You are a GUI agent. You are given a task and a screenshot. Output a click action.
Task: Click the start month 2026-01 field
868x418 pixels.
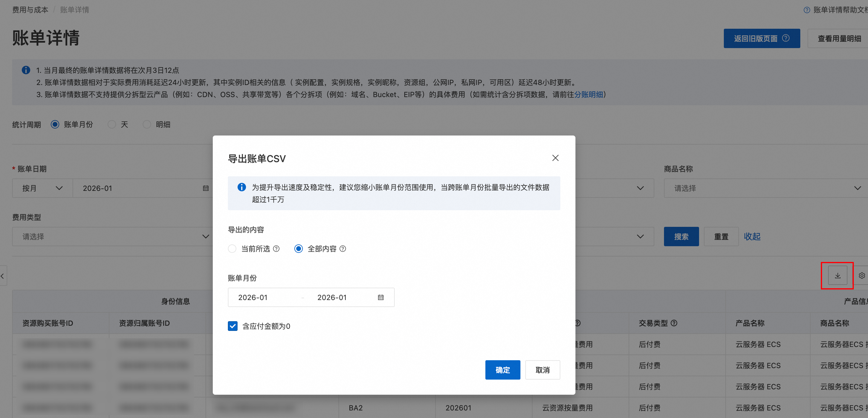pyautogui.click(x=253, y=297)
